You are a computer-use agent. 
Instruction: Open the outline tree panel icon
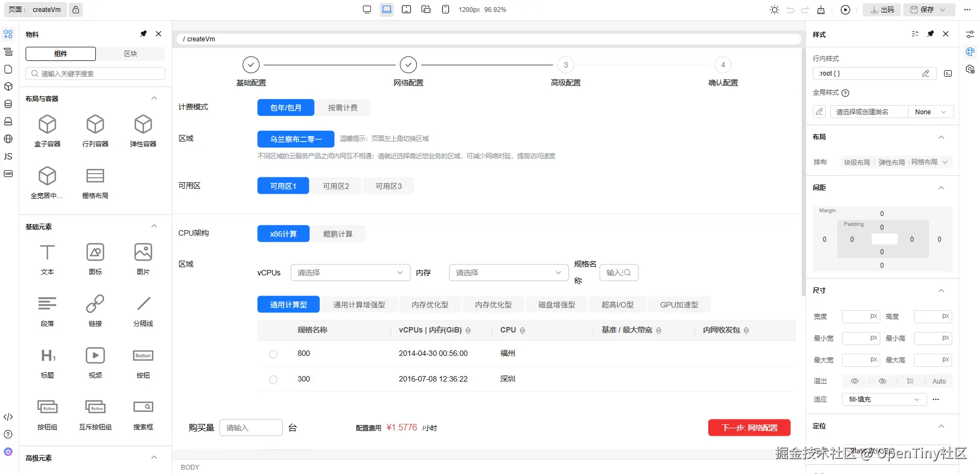8,52
